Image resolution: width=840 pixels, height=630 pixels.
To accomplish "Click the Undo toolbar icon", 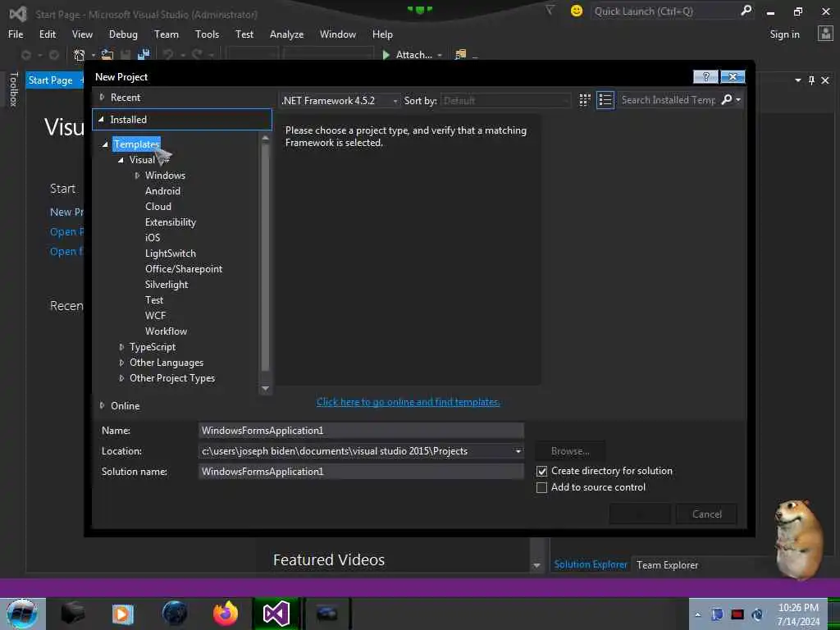I will point(167,55).
